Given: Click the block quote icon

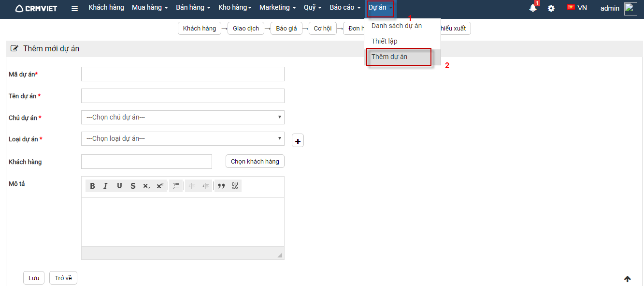Looking at the screenshot, I should coord(221,186).
